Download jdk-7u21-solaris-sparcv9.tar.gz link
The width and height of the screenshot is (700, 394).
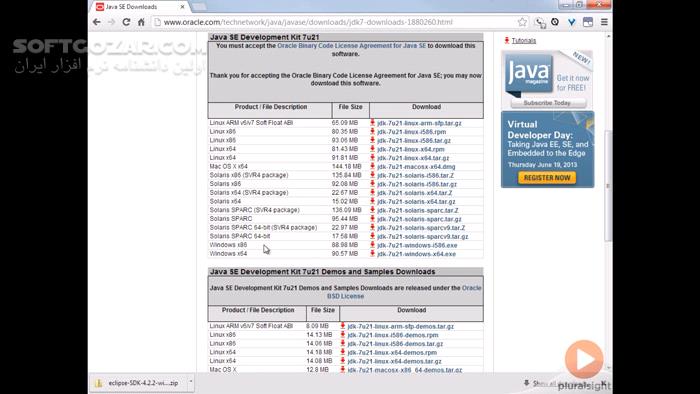[423, 236]
